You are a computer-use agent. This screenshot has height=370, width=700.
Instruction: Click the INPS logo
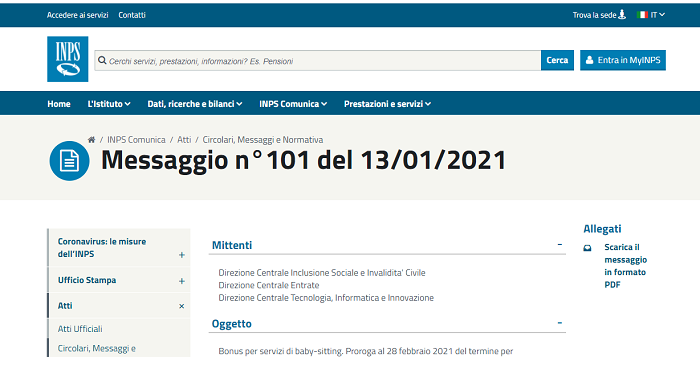click(x=67, y=59)
